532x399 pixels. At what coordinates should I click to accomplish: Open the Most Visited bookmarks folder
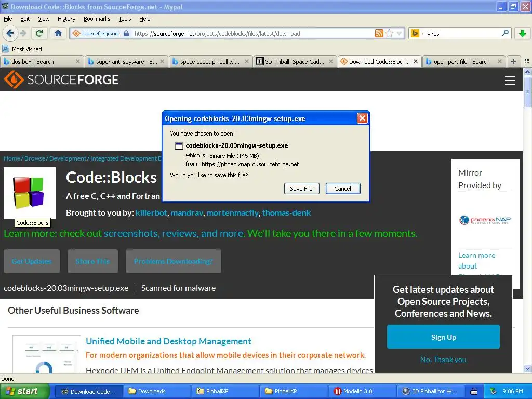coord(22,49)
